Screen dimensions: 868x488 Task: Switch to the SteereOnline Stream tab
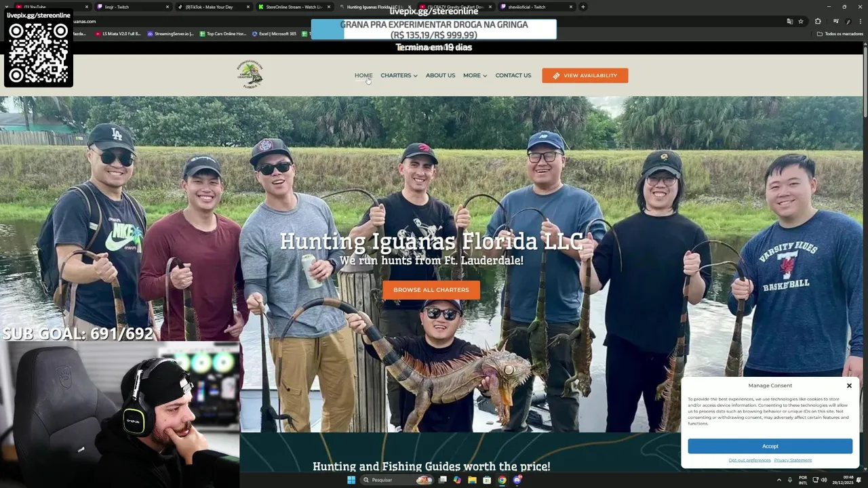pos(294,7)
